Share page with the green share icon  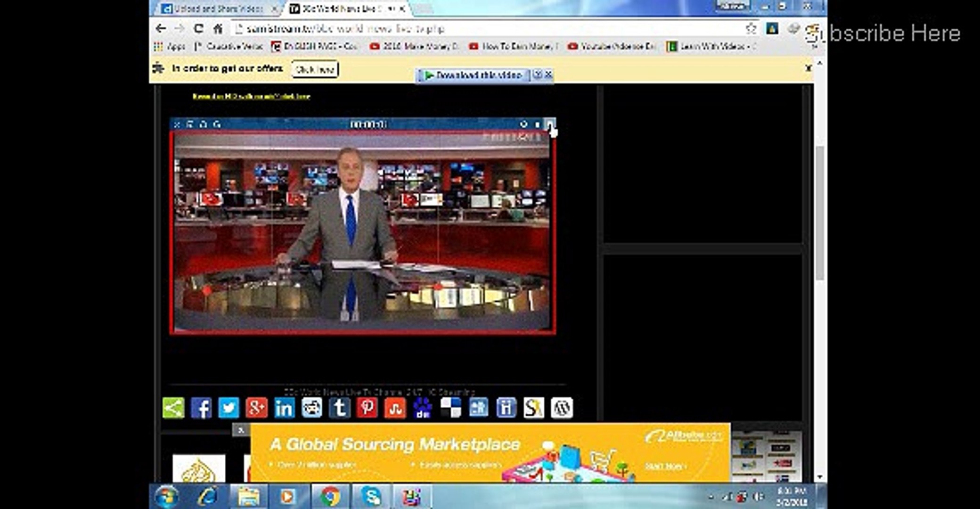(x=173, y=408)
